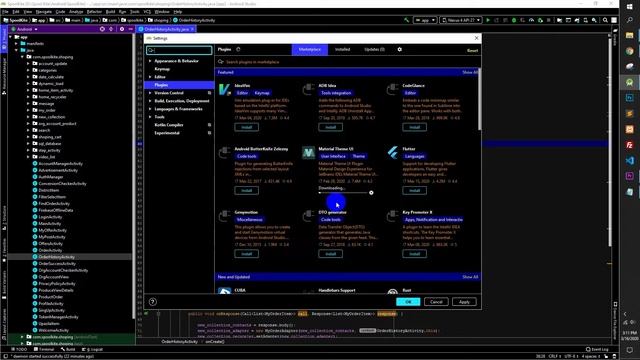
Task: Click the Project panel settings gear icon
Action: pyautogui.click(x=122, y=29)
